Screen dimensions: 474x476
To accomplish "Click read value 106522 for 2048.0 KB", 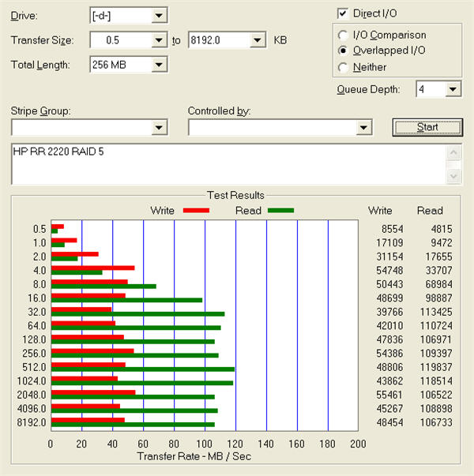I will 436,395.
